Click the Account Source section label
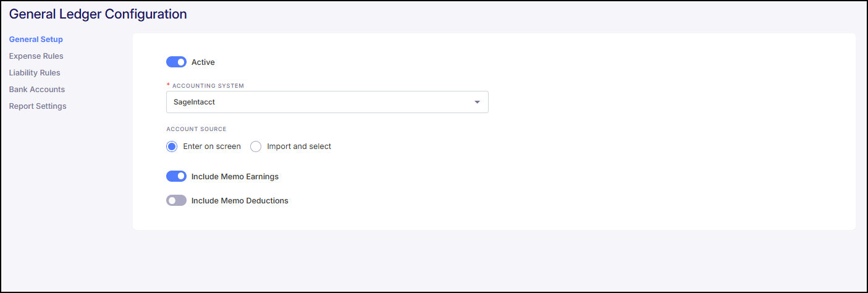868x293 pixels. click(196, 129)
